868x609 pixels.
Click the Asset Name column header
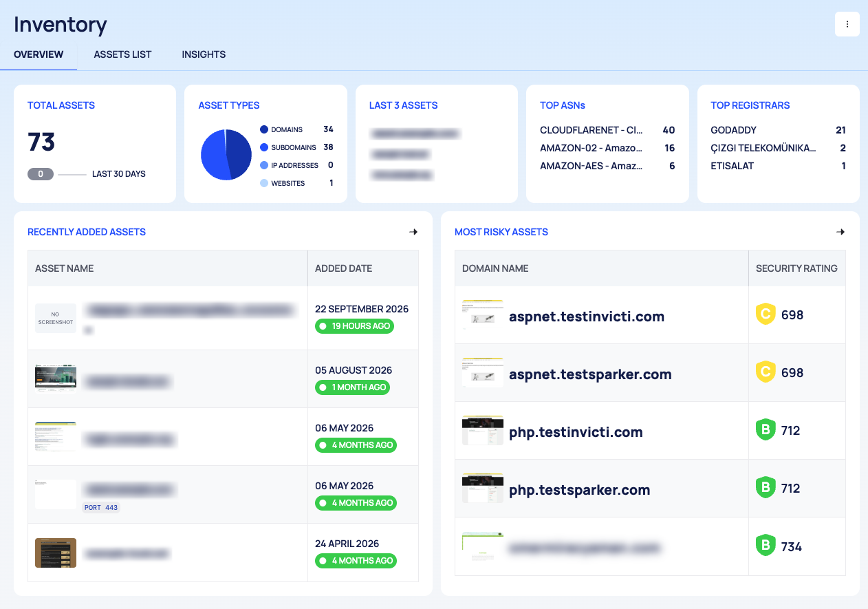click(x=65, y=268)
